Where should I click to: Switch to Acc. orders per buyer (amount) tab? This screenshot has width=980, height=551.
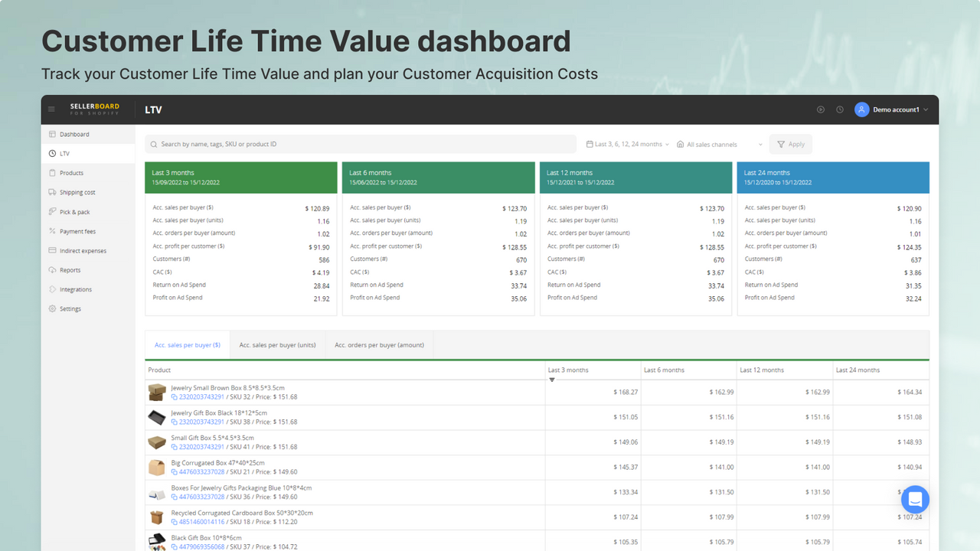[x=379, y=345]
